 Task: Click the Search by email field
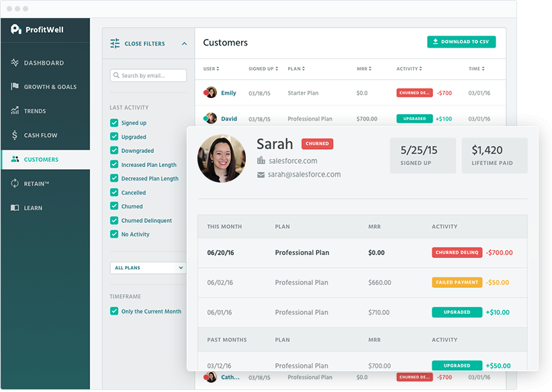pos(148,76)
